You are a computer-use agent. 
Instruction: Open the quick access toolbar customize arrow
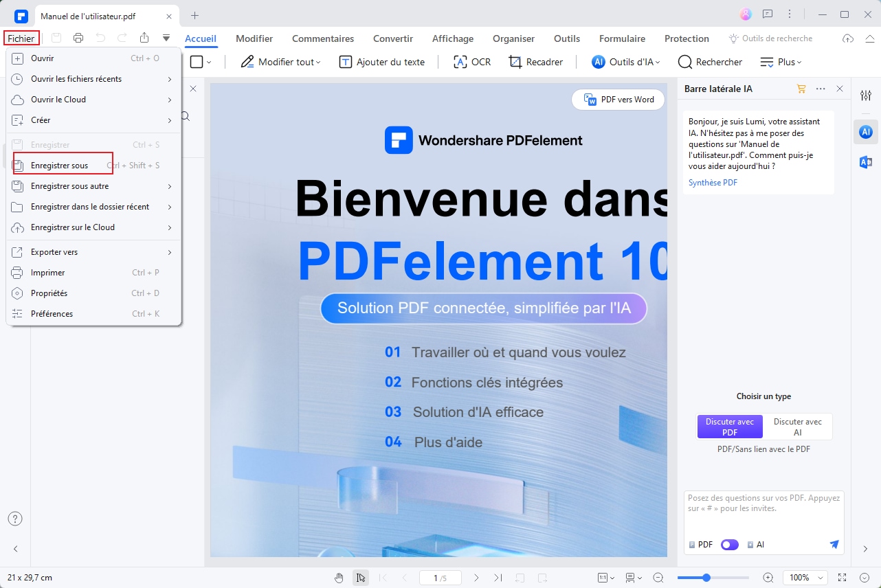tap(166, 38)
